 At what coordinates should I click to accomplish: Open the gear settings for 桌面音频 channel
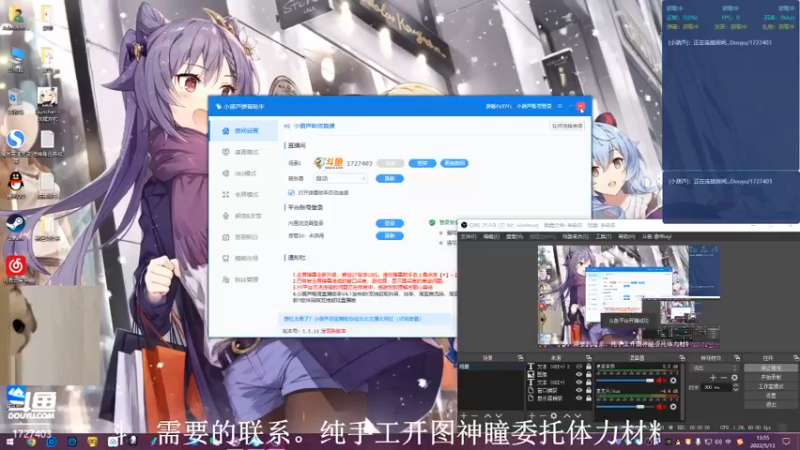pos(673,380)
